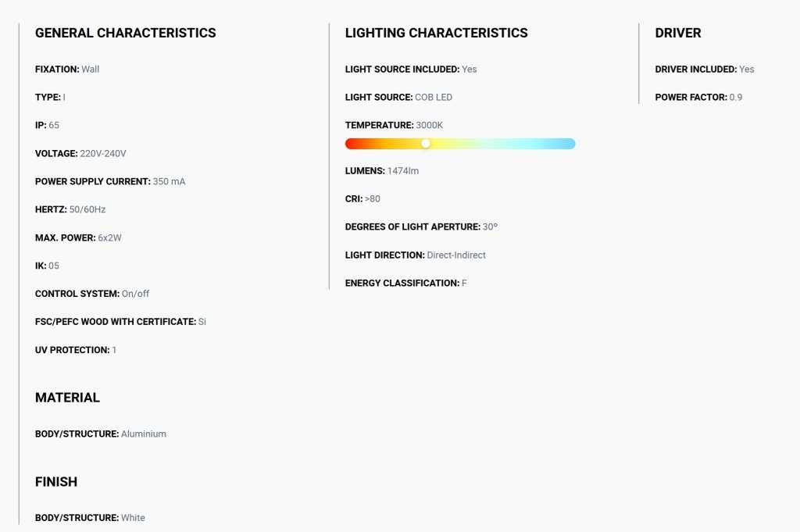Click the Temperature 3000K label
800x532 pixels.
click(394, 126)
